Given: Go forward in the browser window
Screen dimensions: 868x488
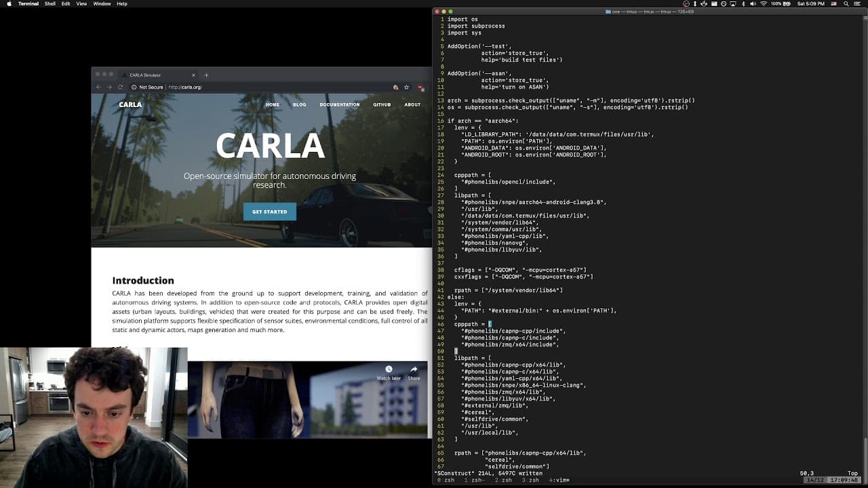Looking at the screenshot, I should [109, 87].
